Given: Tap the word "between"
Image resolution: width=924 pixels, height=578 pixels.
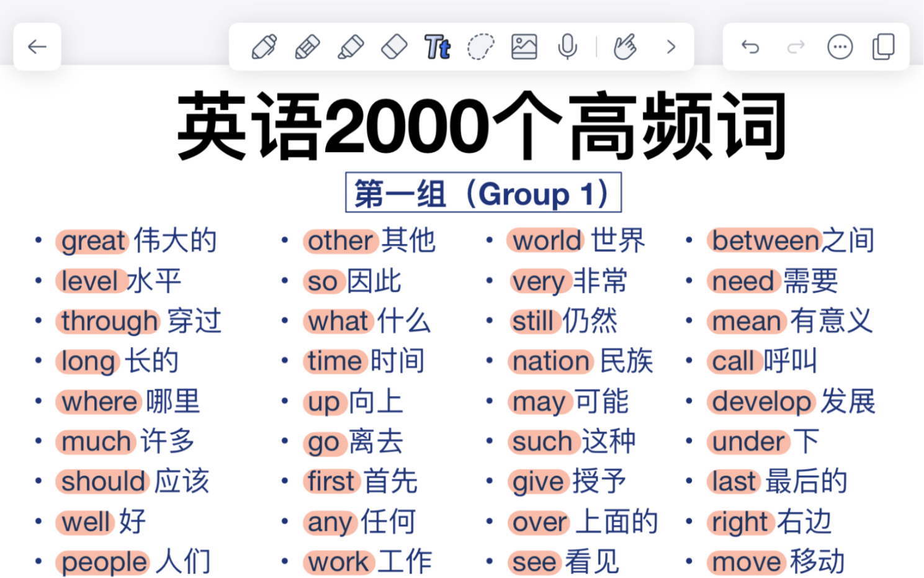Looking at the screenshot, I should [766, 241].
